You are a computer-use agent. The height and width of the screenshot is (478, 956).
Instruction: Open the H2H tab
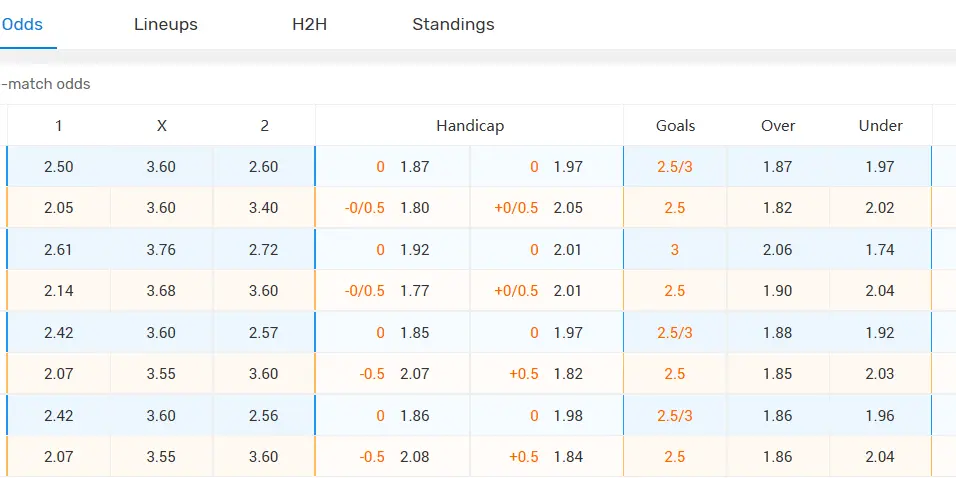[x=309, y=24]
